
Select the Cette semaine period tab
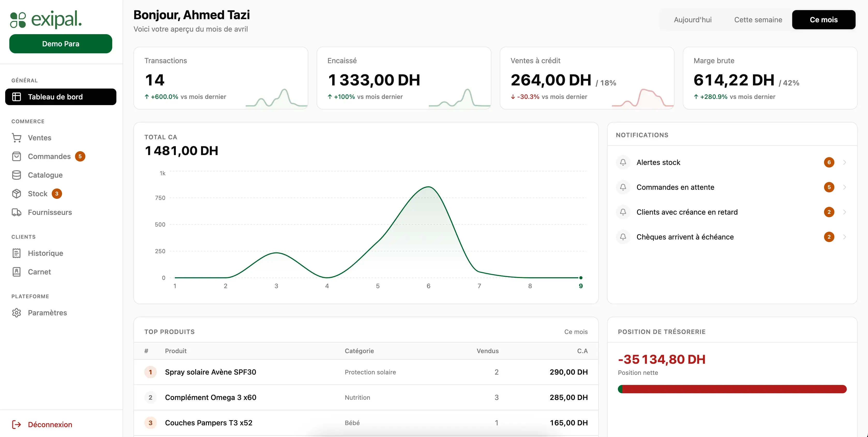pyautogui.click(x=758, y=20)
